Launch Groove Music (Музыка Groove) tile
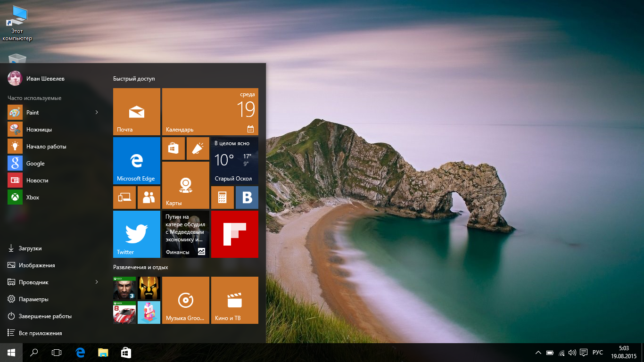The image size is (644, 362). click(x=186, y=300)
